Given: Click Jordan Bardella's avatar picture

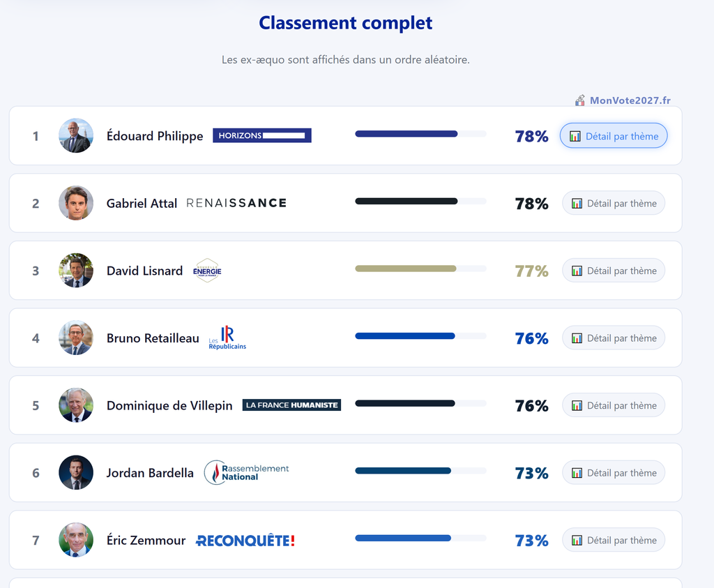Looking at the screenshot, I should pyautogui.click(x=76, y=472).
